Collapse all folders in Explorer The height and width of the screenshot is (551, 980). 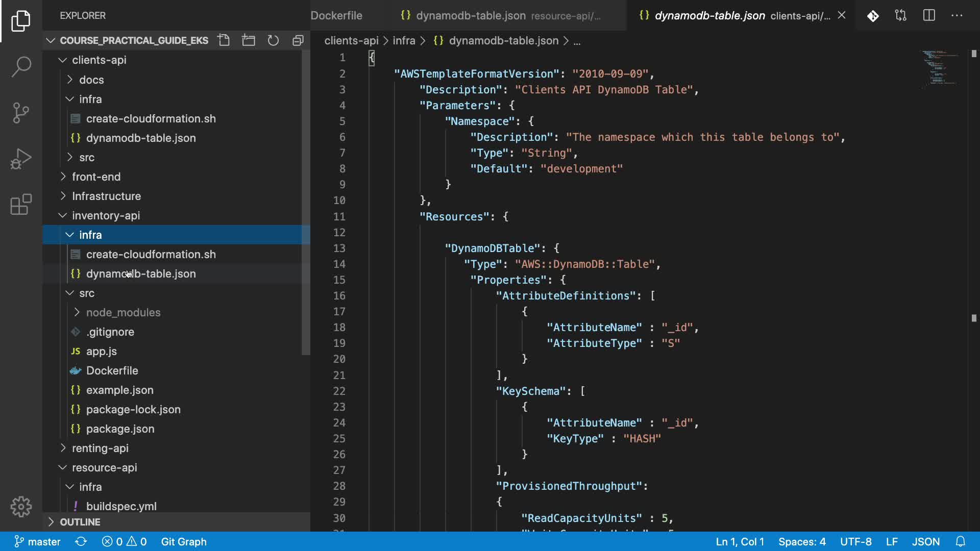[x=298, y=40]
